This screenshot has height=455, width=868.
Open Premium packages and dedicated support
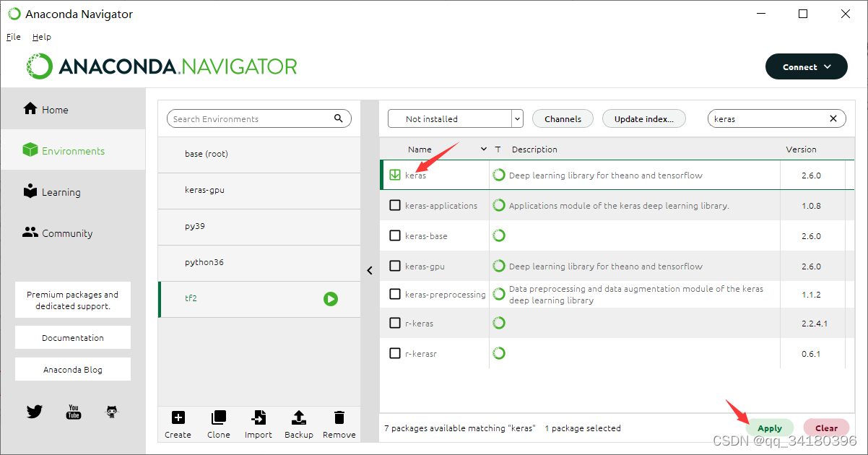[x=73, y=300]
